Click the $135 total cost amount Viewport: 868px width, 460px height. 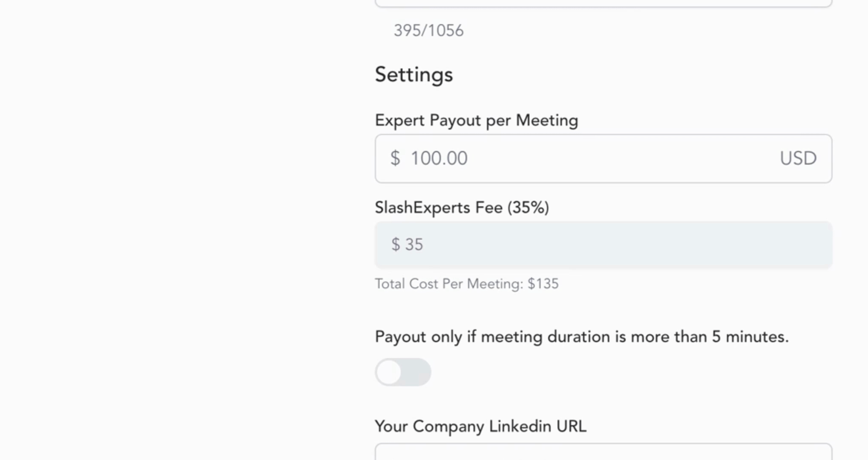[543, 284]
